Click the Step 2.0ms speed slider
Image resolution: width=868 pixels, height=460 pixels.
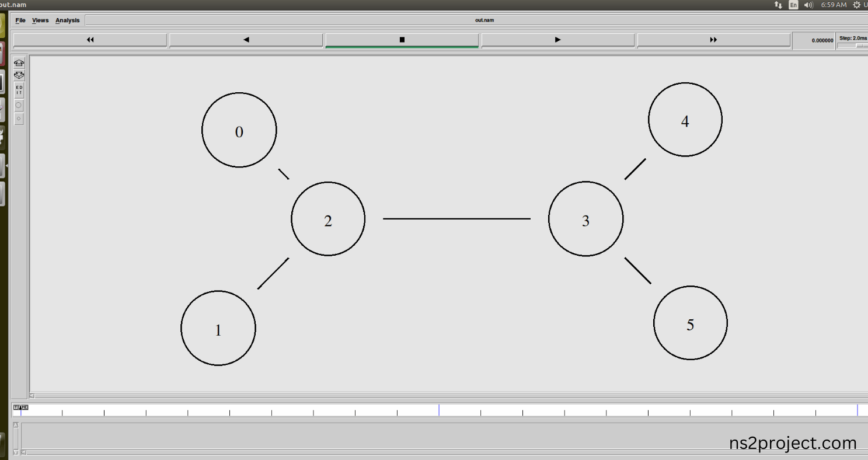tap(853, 45)
